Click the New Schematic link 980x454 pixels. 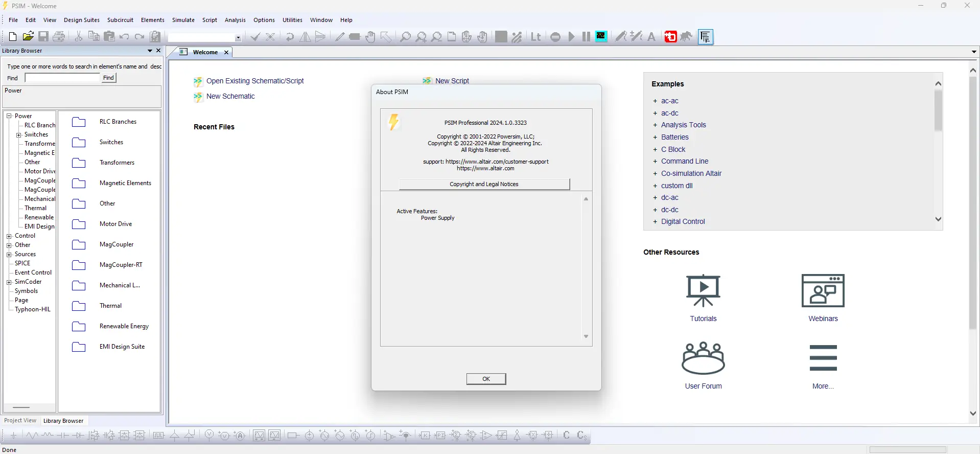(x=230, y=96)
